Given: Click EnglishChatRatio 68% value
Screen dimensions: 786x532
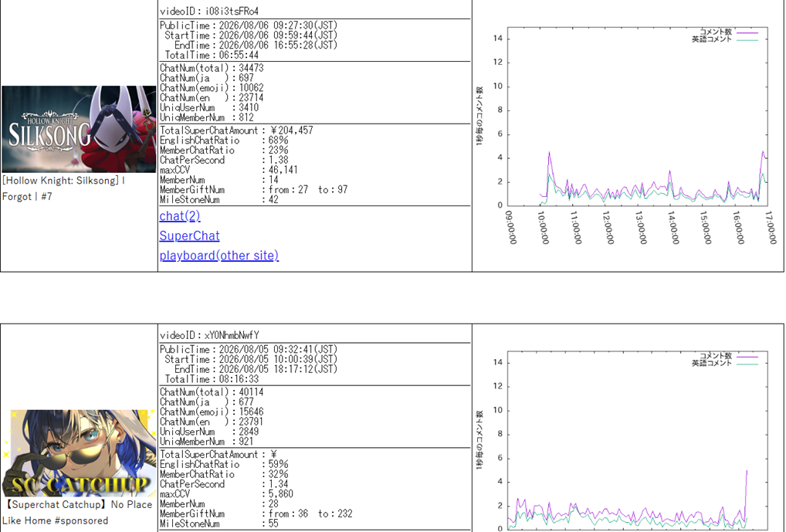Looking at the screenshot, I should pos(278,141).
